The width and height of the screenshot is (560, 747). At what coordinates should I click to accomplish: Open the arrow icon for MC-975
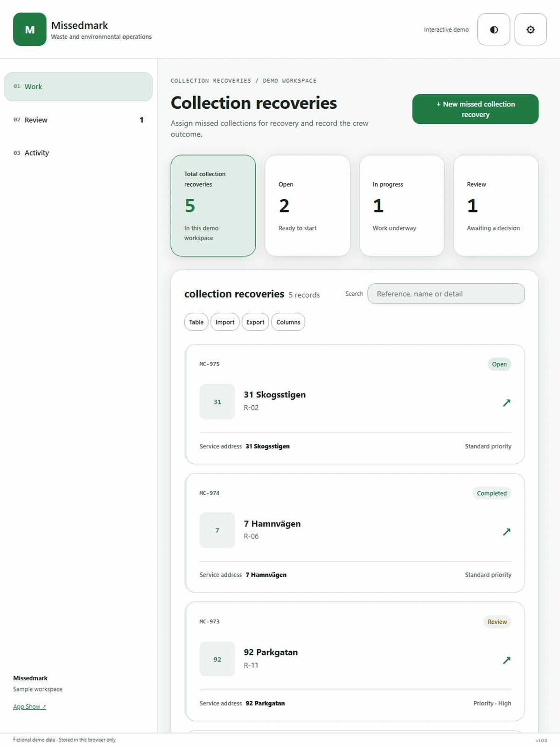pos(506,402)
